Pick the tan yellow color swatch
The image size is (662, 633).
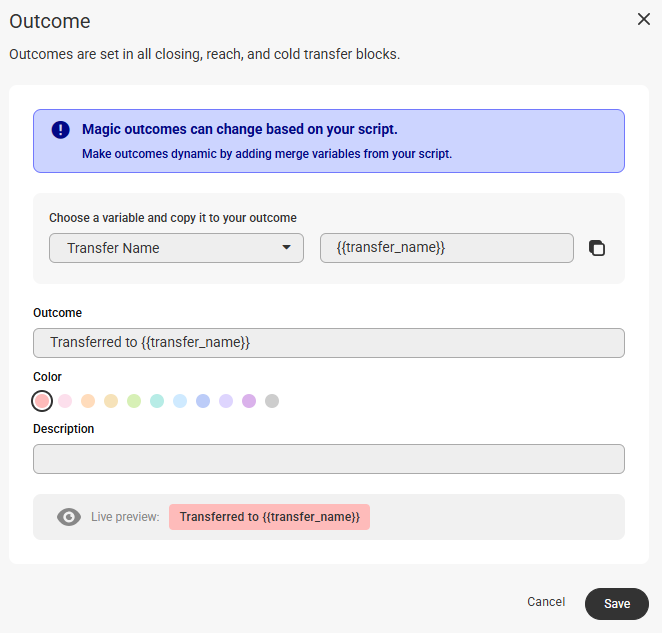[111, 401]
